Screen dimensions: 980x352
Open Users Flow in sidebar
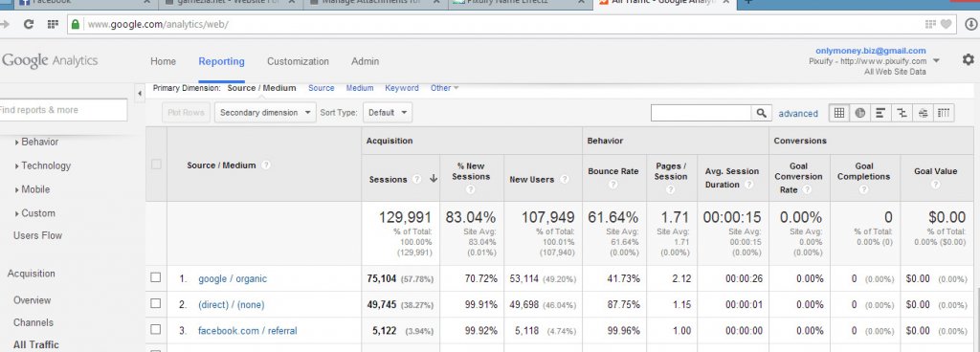[37, 235]
